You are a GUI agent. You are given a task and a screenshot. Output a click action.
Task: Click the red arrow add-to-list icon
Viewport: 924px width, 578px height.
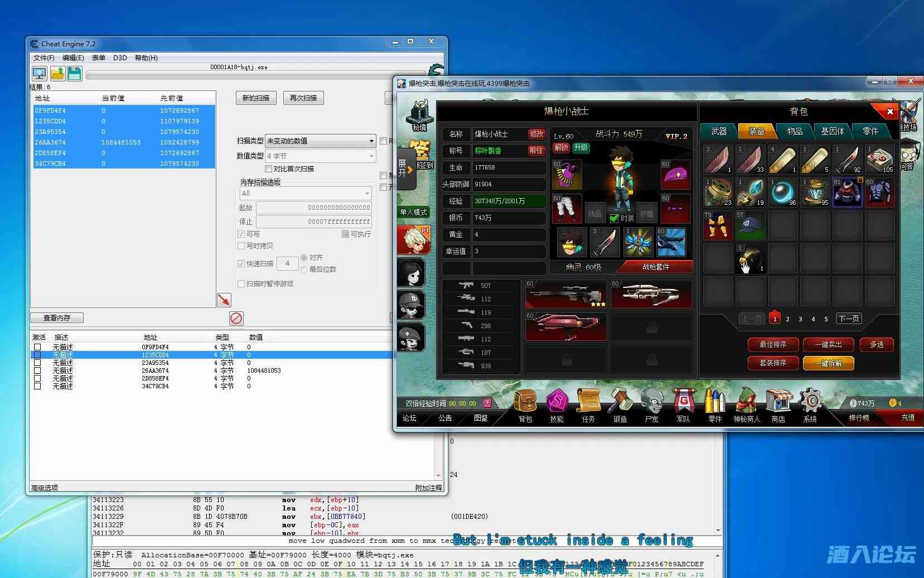click(x=224, y=300)
